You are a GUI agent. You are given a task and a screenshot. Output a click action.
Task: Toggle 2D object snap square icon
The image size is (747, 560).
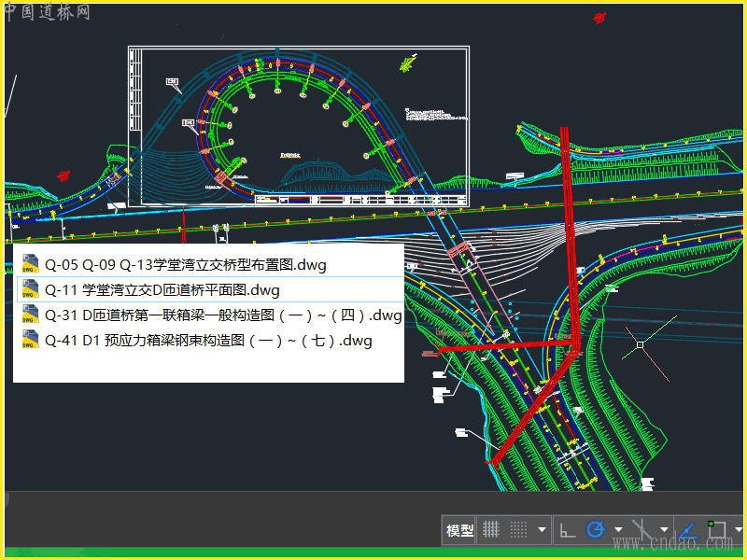pyautogui.click(x=716, y=529)
